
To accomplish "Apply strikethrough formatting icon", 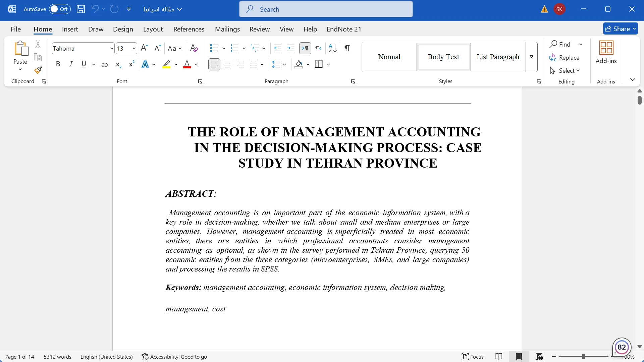I will (x=105, y=64).
